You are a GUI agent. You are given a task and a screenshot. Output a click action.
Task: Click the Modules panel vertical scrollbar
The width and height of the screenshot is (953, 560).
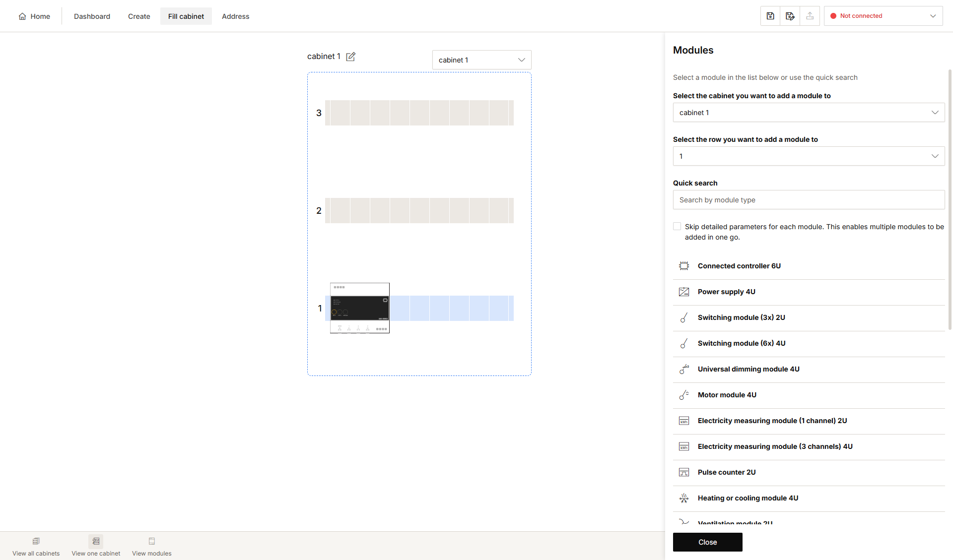tap(950, 198)
